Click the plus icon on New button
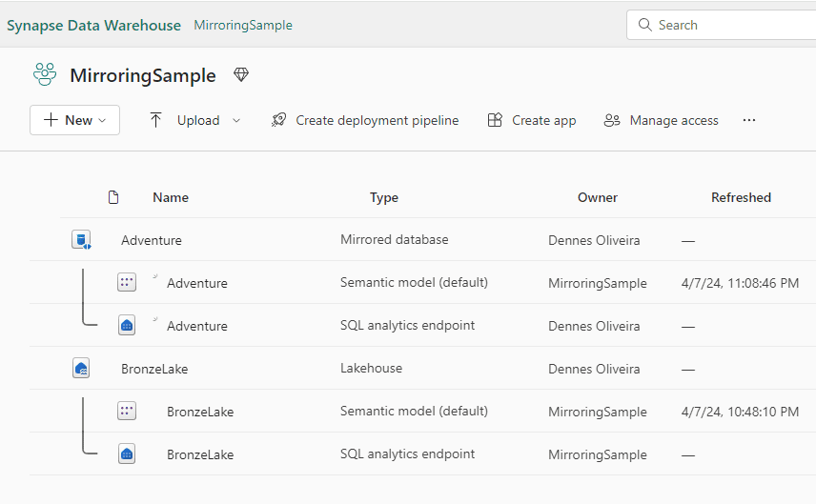The width and height of the screenshot is (816, 504). (51, 120)
